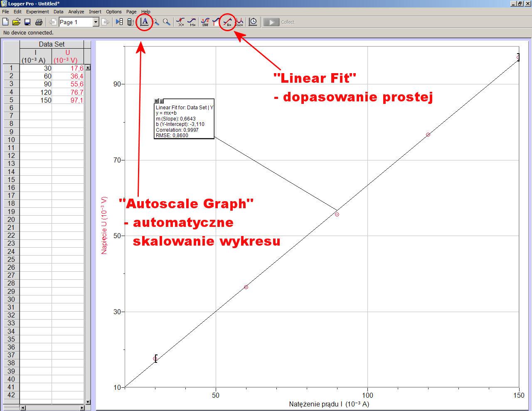This screenshot has width=532, height=411.
Task: Select cell with current value 90
Action: click(36, 84)
